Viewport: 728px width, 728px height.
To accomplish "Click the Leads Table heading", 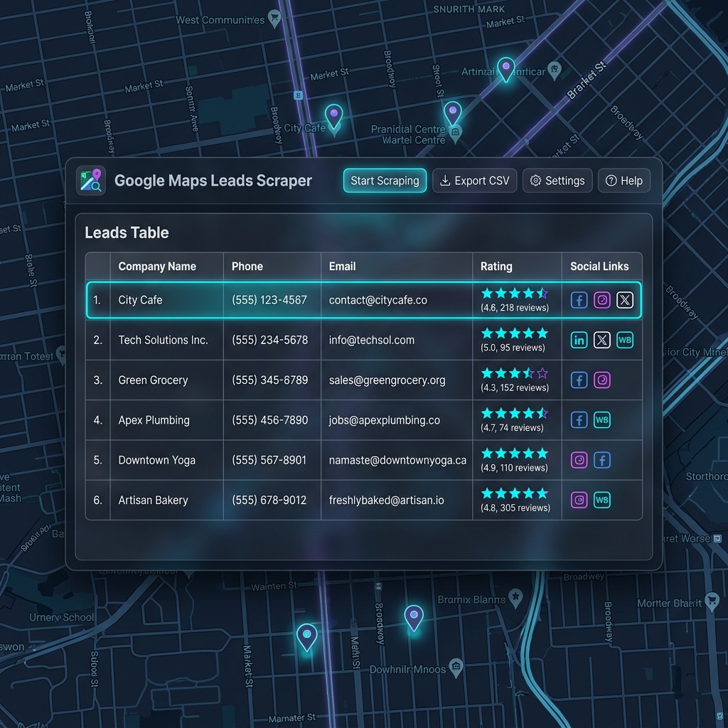I will 127,232.
